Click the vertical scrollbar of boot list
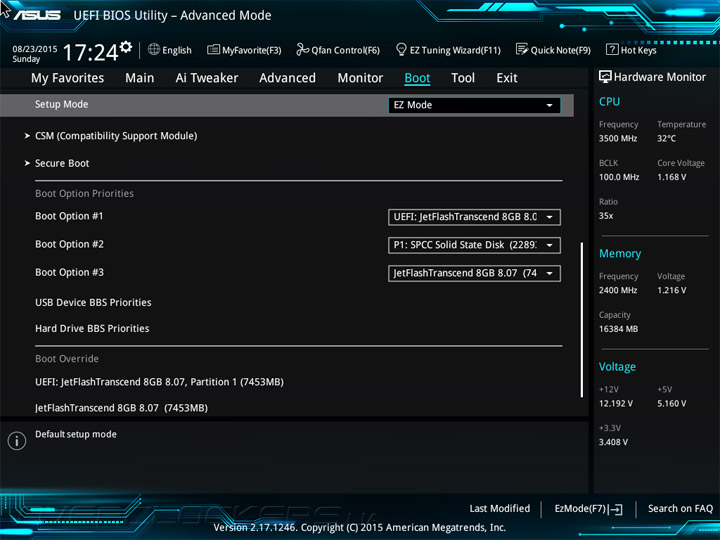 pos(582,320)
